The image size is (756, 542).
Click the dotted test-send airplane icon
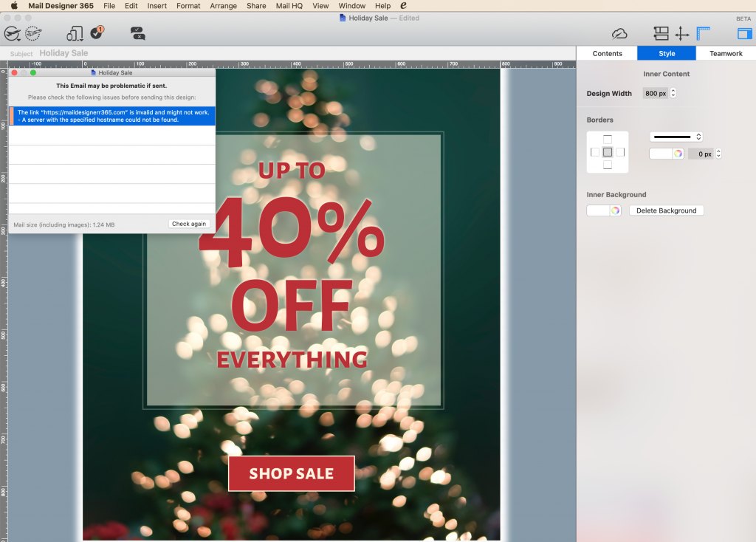coord(33,34)
